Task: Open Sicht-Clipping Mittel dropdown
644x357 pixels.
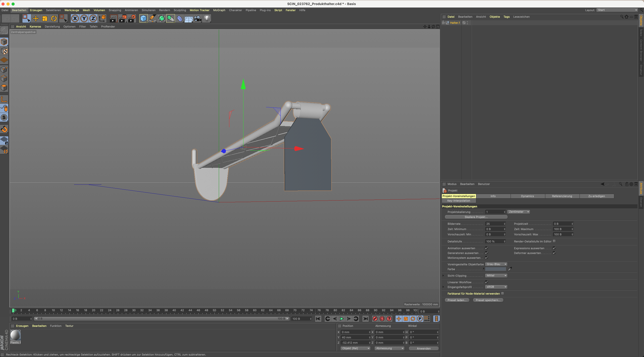Action: 496,276
